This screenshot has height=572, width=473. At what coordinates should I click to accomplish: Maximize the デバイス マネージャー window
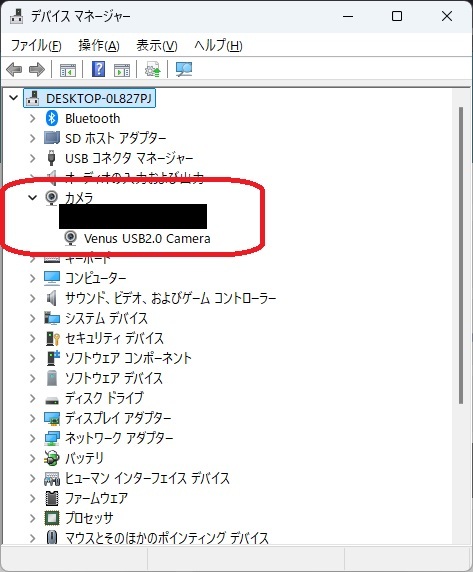click(397, 16)
